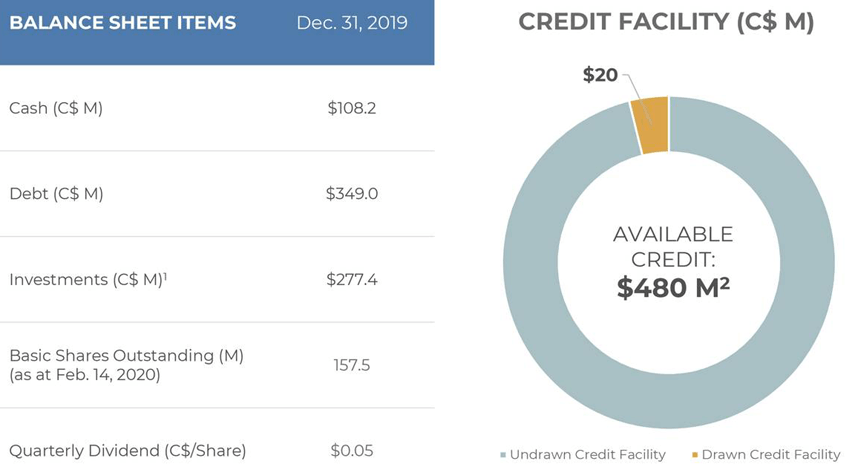This screenshot has width=856, height=473.
Task: Click the Undrawn Credit Facility legend swatch
Action: [503, 455]
